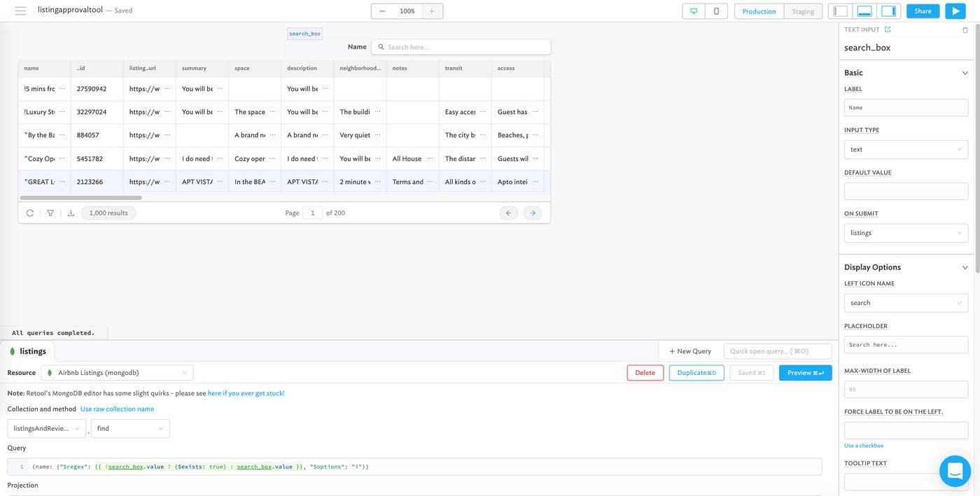
Task: Delete component using the trash icon
Action: click(965, 30)
